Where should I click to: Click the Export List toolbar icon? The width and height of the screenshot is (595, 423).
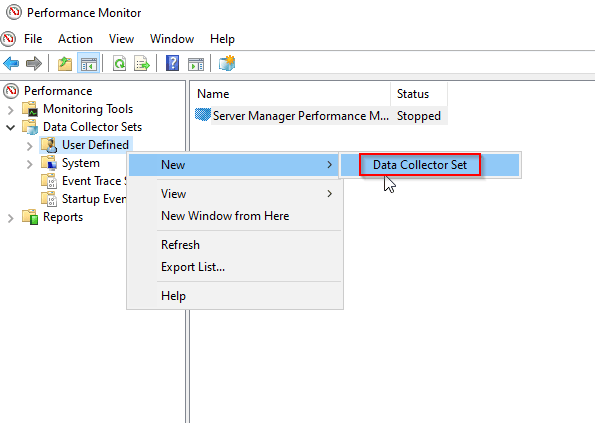142,63
